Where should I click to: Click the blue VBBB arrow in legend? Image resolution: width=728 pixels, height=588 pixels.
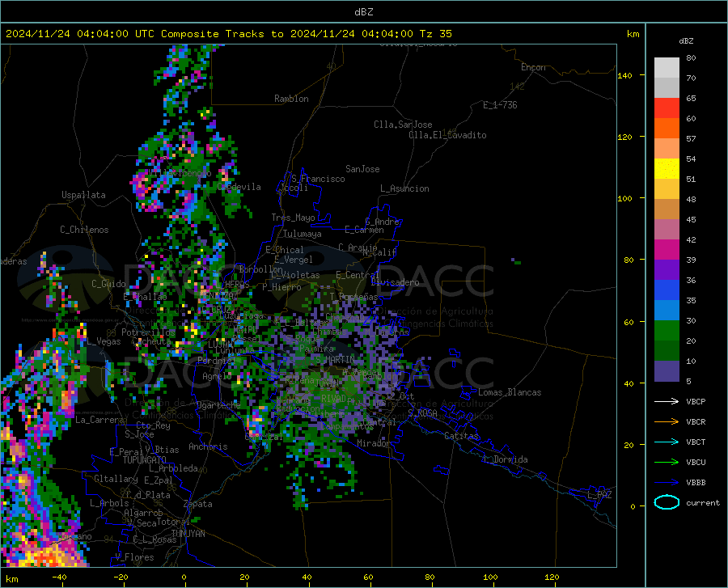[667, 482]
